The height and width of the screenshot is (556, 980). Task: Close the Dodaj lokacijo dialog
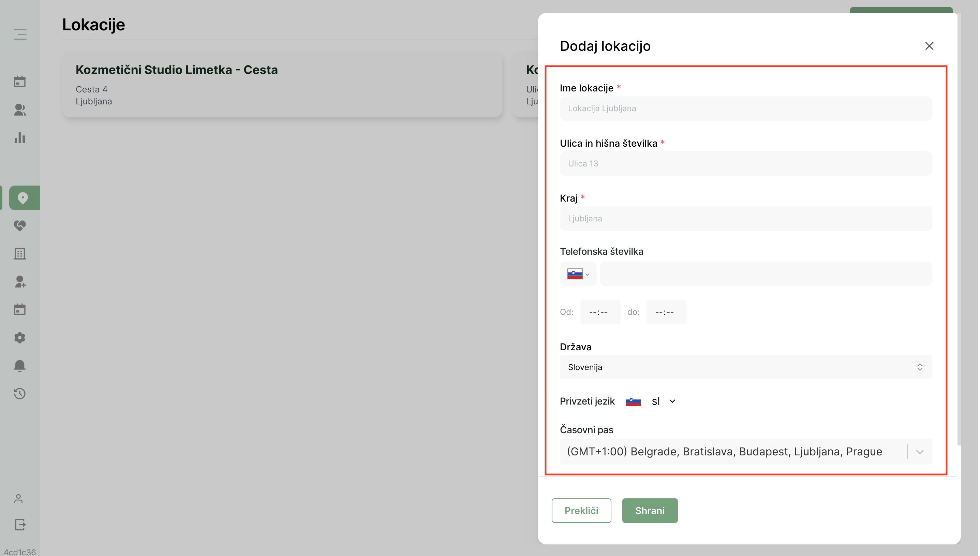tap(929, 46)
